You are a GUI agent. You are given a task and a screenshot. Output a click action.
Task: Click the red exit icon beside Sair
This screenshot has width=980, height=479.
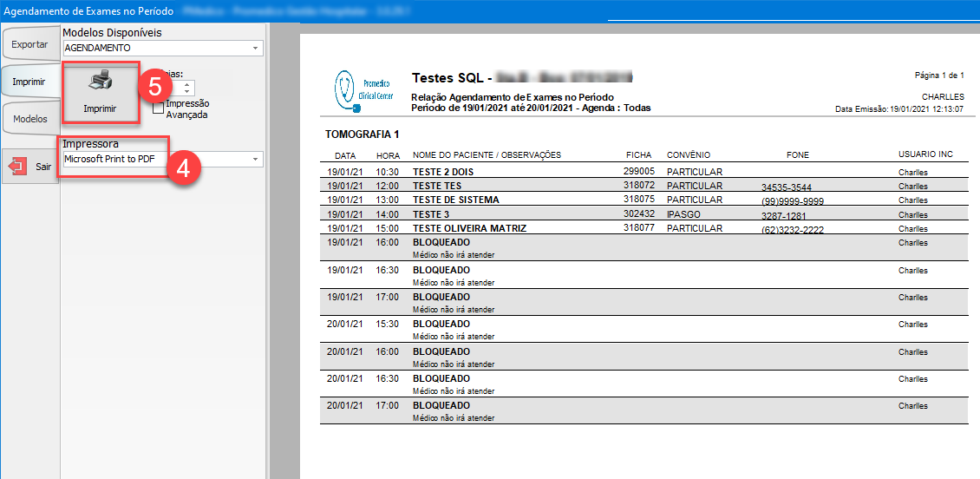[x=17, y=167]
